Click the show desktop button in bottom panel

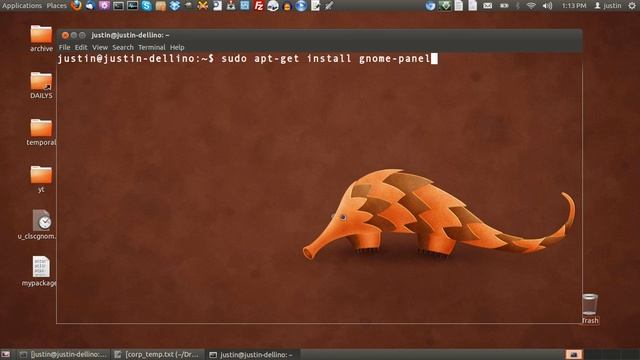pos(6,355)
